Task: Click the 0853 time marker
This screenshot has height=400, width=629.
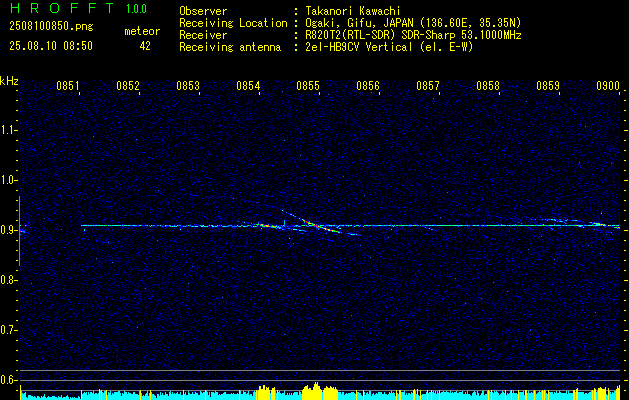Action: point(188,85)
